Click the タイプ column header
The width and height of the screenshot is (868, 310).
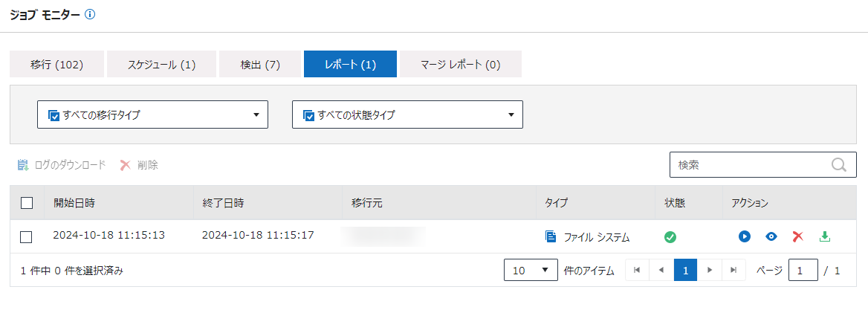point(557,203)
